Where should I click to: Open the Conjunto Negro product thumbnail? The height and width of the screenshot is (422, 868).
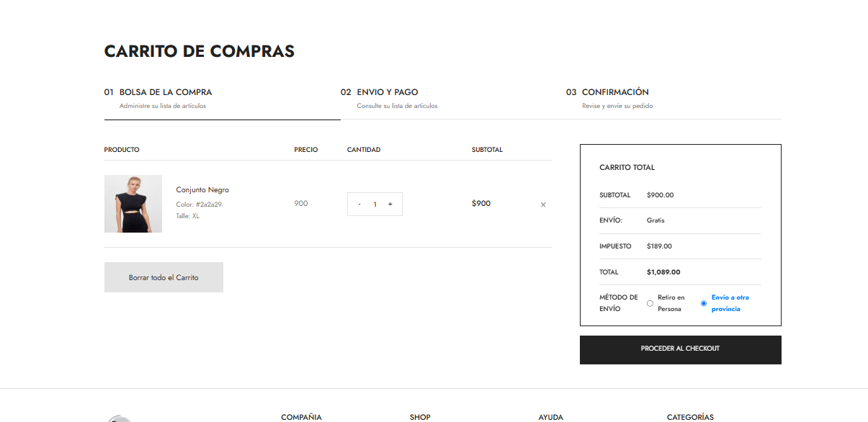coord(133,204)
